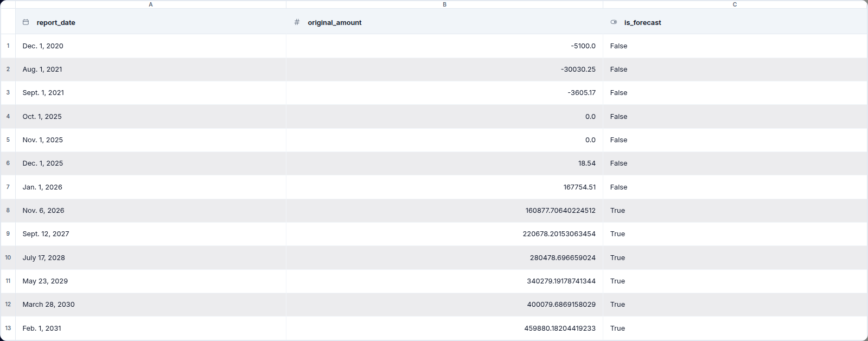Screen dimensions: 868x341
Task: Click the 0.0 amount in the Oct. 1, 2025 row
Action: tap(444, 117)
